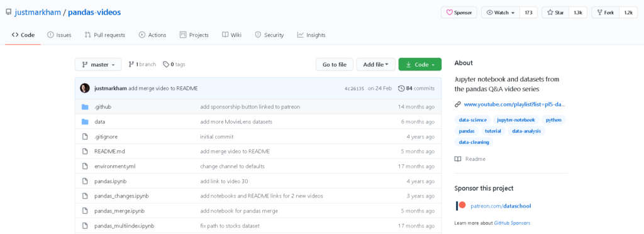
Task: Click justmarkham's avatar thumbnail
Action: (x=85, y=88)
